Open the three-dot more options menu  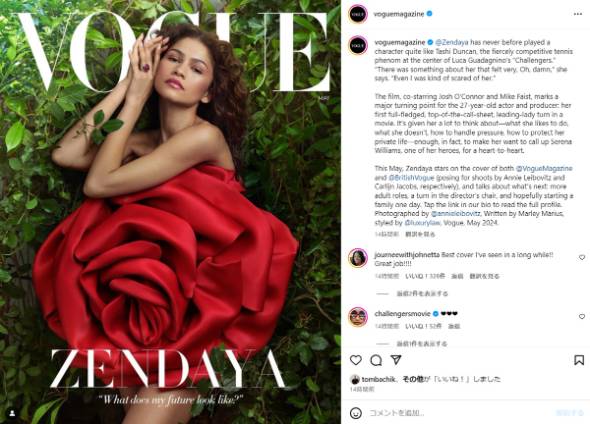tap(578, 14)
